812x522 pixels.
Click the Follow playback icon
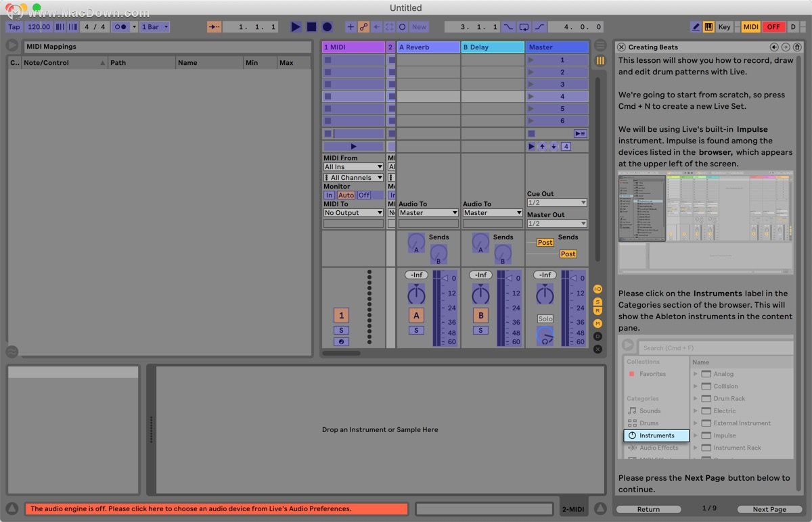tap(214, 27)
